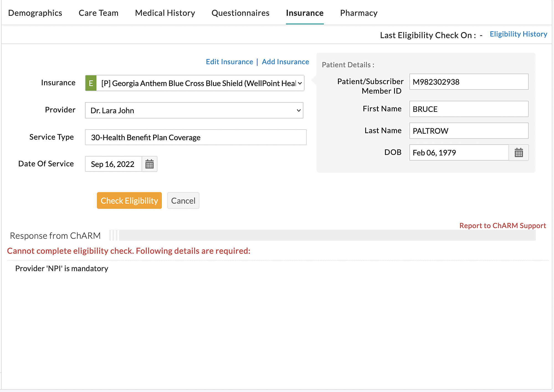554x392 pixels.
Task: Open the Provider selector for Dr. Lara John
Action: (x=194, y=110)
